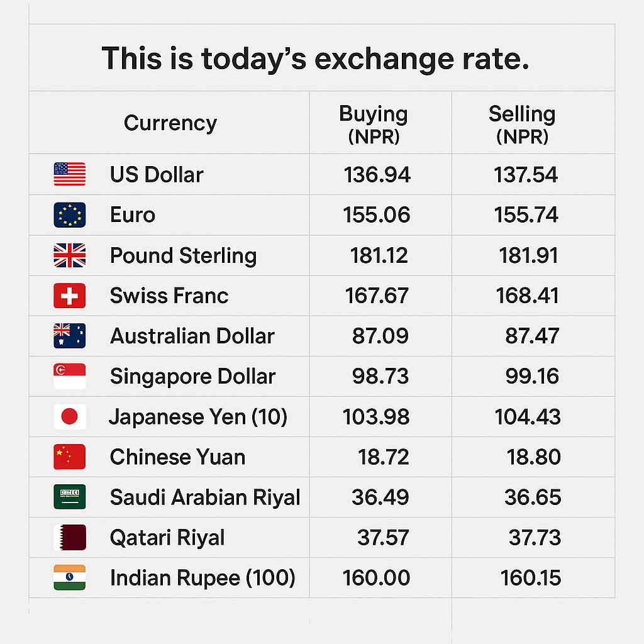Click the United States flag icon
Image resolution: width=644 pixels, height=644 pixels.
pos(69,174)
